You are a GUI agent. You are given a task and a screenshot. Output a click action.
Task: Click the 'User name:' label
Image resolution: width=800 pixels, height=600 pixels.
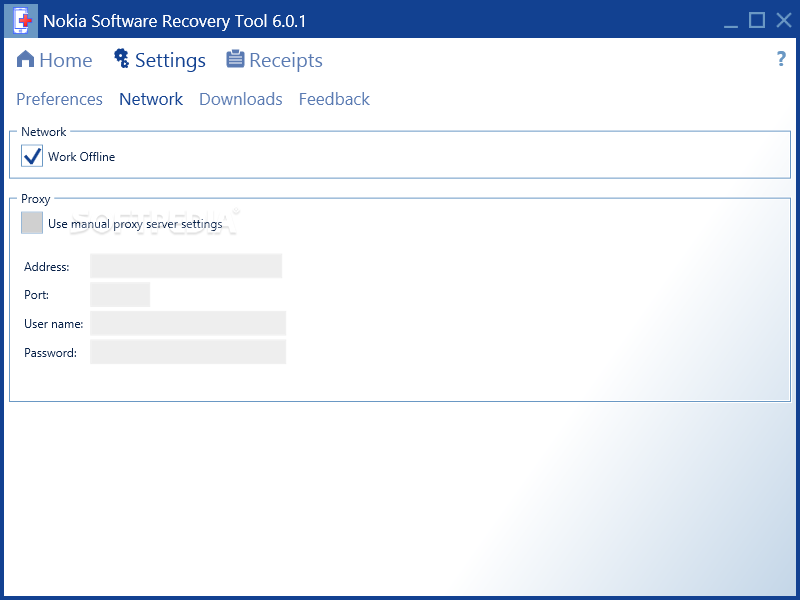[x=54, y=324]
